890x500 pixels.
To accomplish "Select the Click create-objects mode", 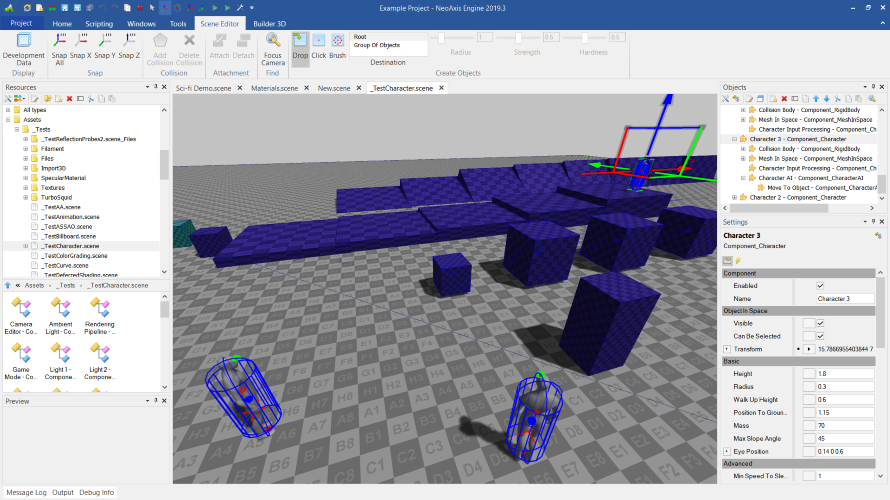I will pos(319,46).
